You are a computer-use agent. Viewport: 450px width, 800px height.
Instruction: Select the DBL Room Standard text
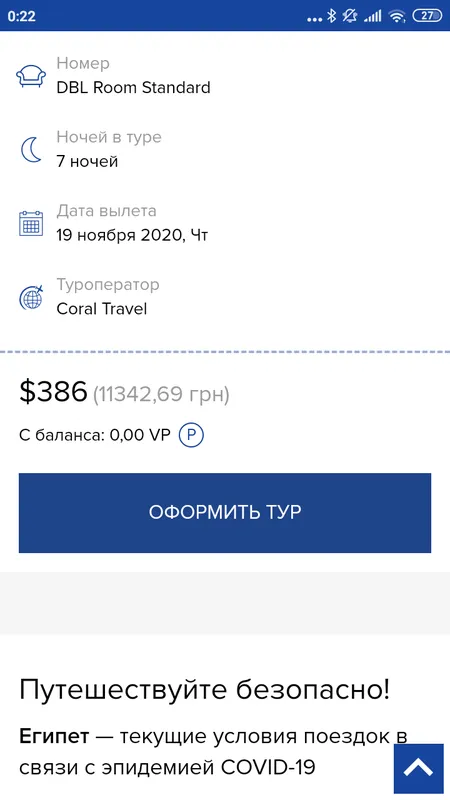click(133, 88)
